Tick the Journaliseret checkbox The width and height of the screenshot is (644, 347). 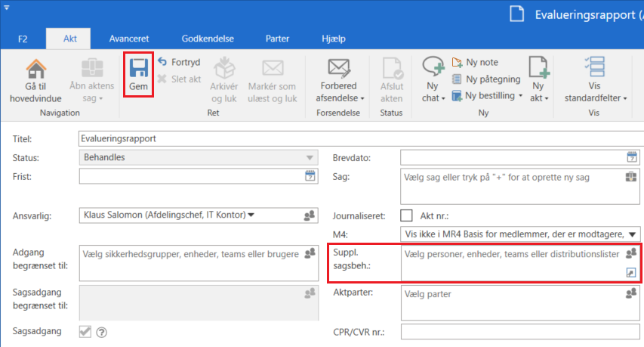pyautogui.click(x=406, y=215)
